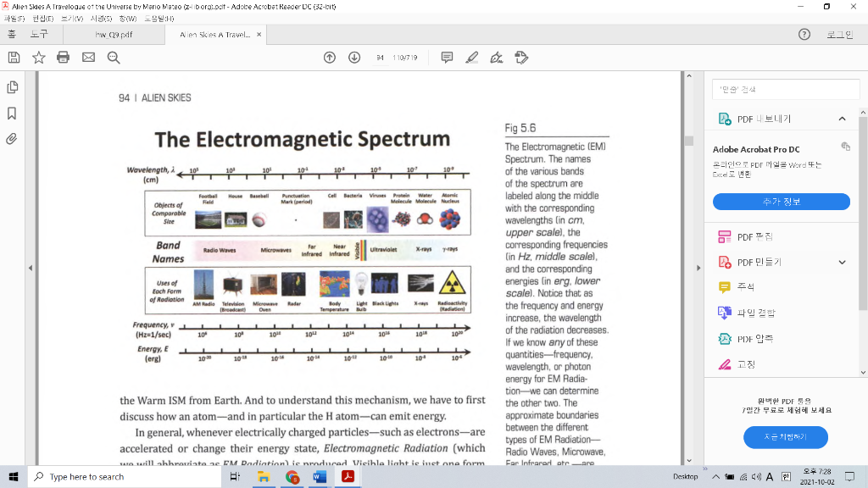
Task: Open the email document icon
Action: 88,58
